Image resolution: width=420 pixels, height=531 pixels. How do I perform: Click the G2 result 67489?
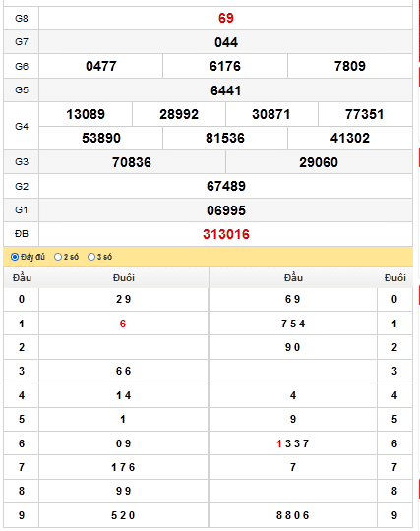pos(226,186)
